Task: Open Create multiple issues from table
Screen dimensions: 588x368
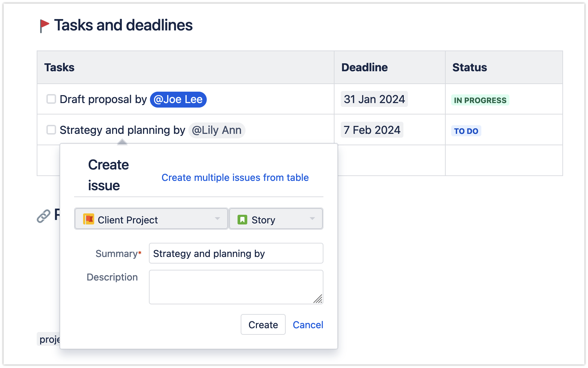Action: coord(235,177)
